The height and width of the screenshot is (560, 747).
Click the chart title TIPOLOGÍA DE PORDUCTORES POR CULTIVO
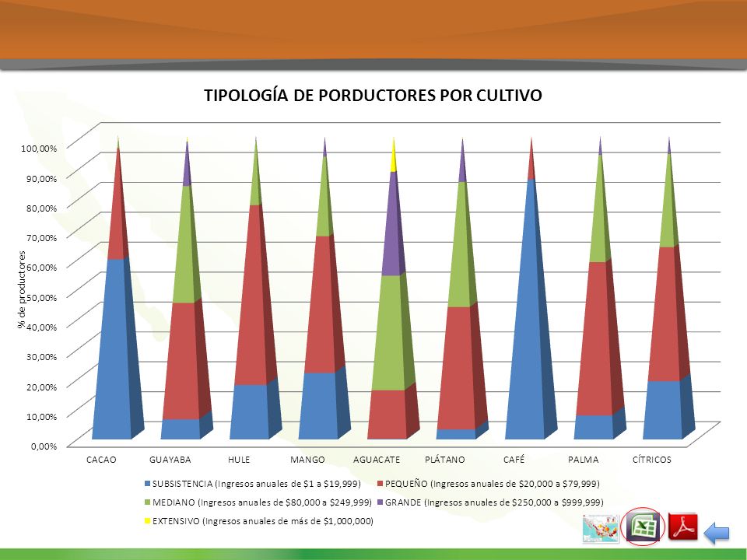pyautogui.click(x=373, y=95)
